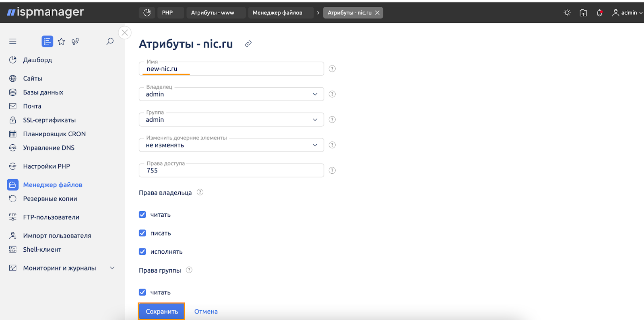Image resolution: width=644 pixels, height=320 pixels.
Task: Open Базы данных section
Action: click(x=43, y=92)
